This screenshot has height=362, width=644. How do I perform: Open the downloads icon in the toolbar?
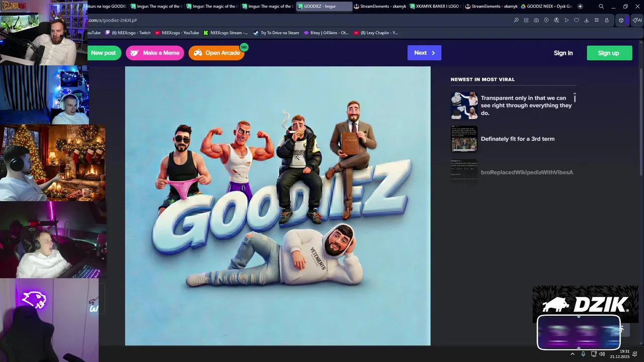[587, 20]
